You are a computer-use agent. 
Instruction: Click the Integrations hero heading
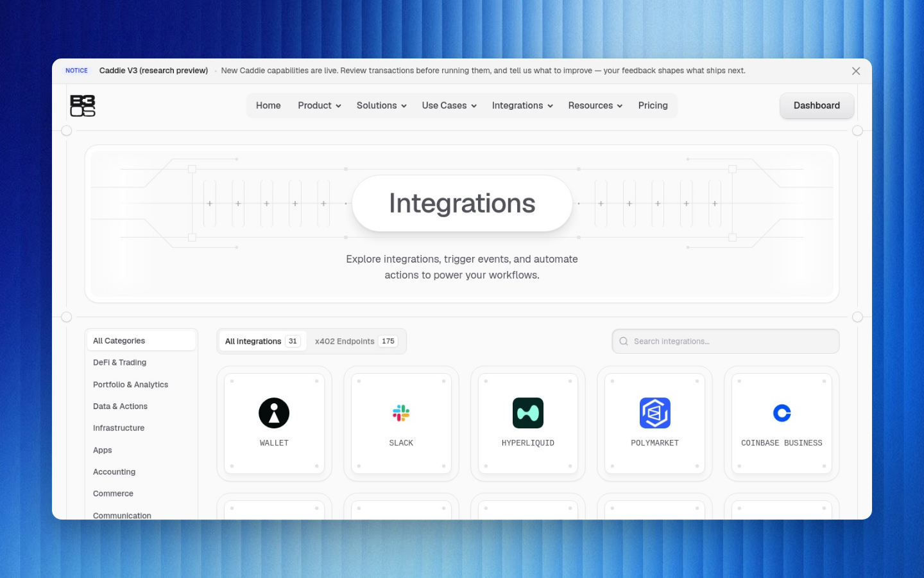click(x=462, y=204)
